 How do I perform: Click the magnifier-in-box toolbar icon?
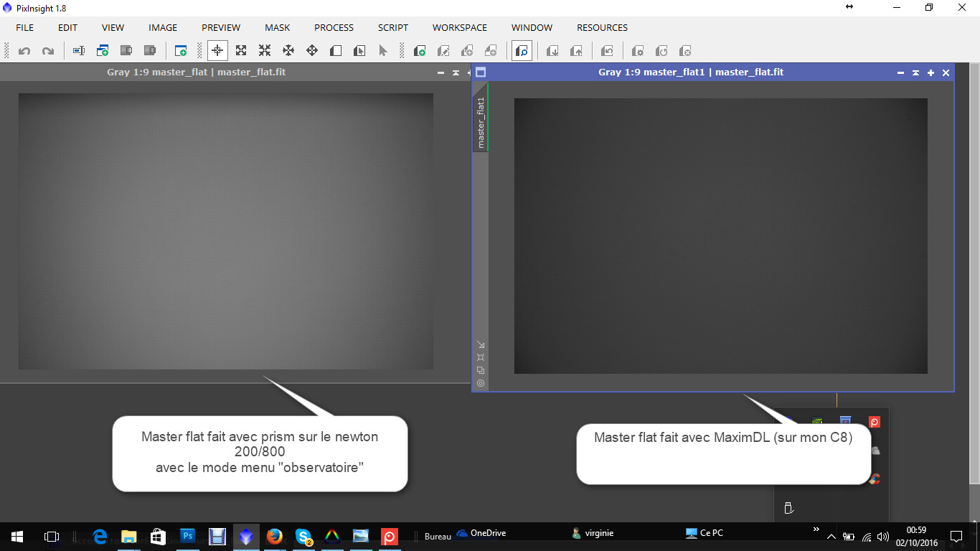pyautogui.click(x=522, y=51)
